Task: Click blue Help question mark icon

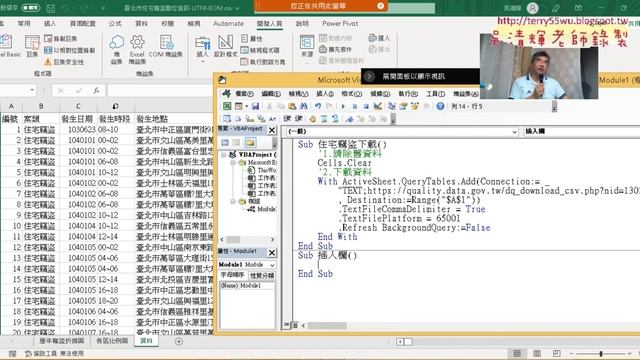Action: coord(440,106)
